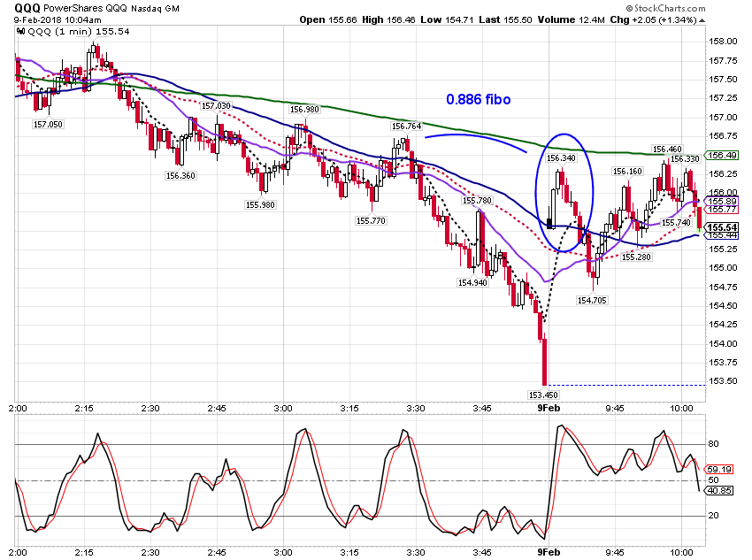Click the 158.00 price axis label
This screenshot has width=752, height=560.
(x=723, y=42)
